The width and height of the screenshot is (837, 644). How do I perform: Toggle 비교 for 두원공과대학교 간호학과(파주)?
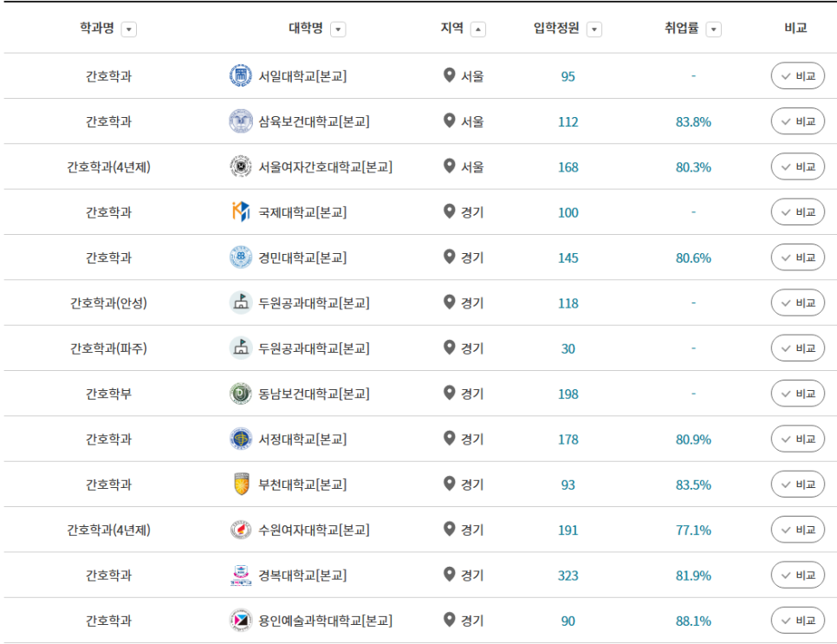pos(797,348)
